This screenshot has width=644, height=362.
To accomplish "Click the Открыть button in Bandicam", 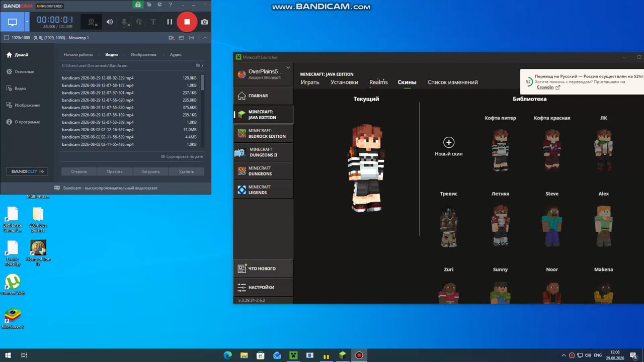I will point(79,171).
